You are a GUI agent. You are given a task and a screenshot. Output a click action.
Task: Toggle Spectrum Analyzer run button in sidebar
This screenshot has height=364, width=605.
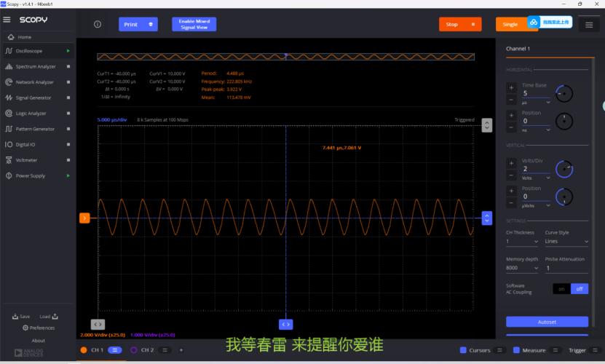tap(68, 66)
